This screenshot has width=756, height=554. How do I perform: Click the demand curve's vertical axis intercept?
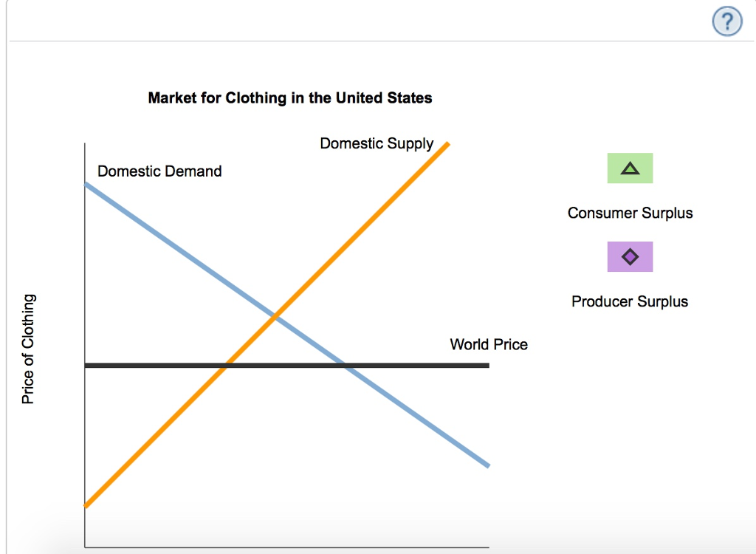(x=86, y=184)
